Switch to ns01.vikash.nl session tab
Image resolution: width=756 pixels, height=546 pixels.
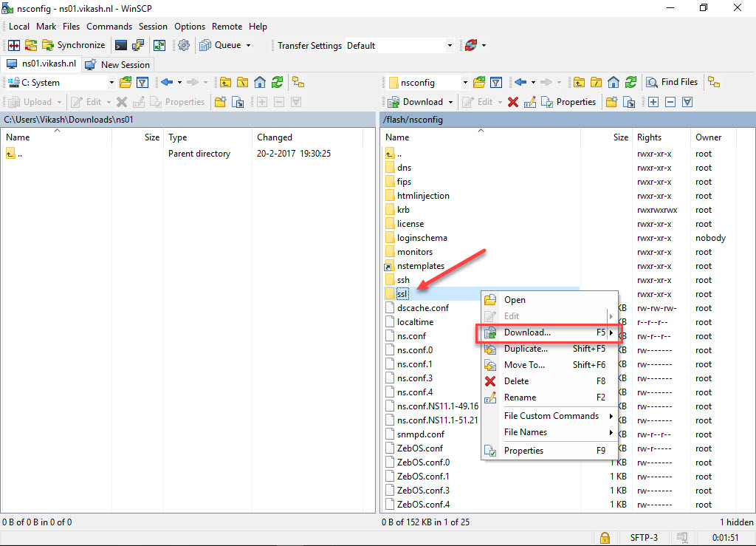(41, 64)
